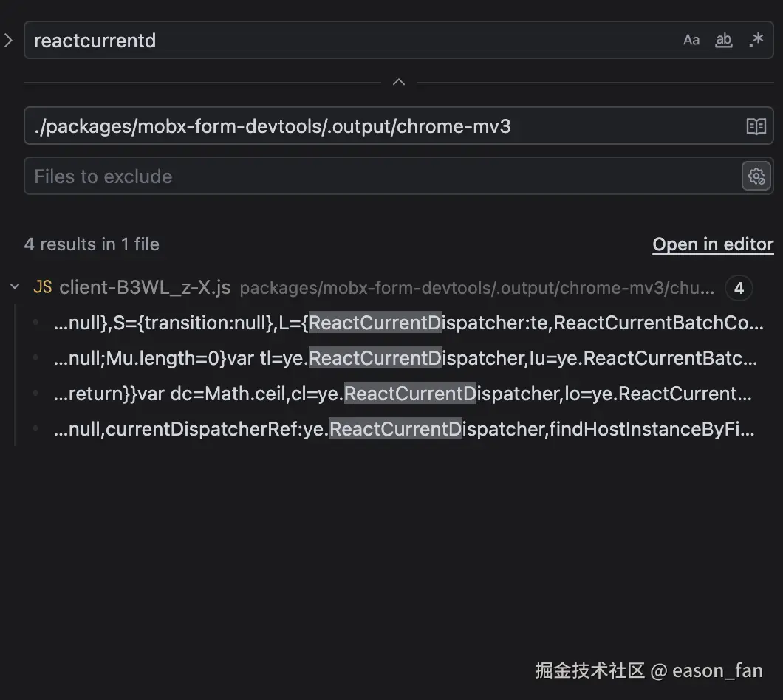The width and height of the screenshot is (783, 700).
Task: Click the 4 results in 1 file summary
Action: pyautogui.click(x=92, y=244)
